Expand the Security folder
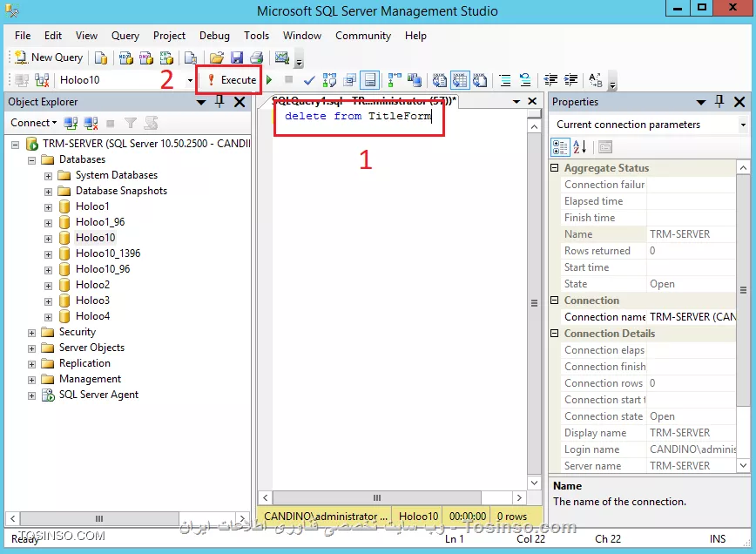The height and width of the screenshot is (554, 756). tap(32, 333)
